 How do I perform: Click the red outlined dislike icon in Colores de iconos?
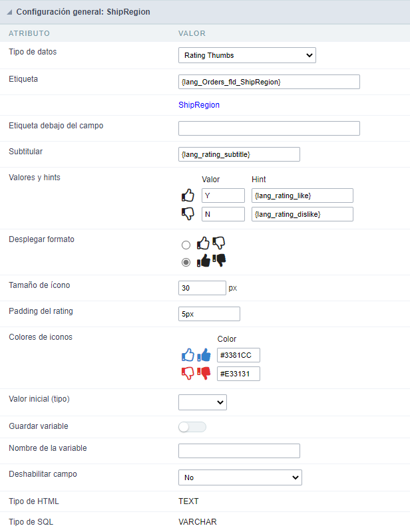[188, 373]
